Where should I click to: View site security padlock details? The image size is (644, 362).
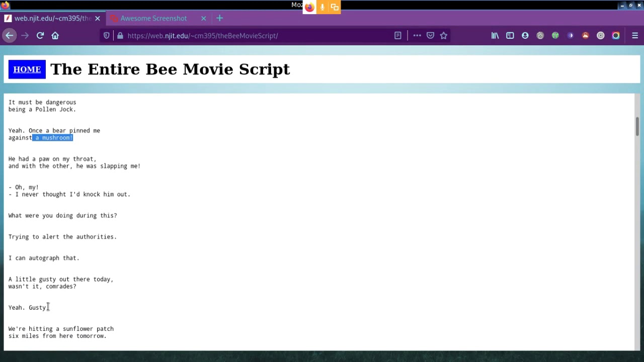click(x=120, y=36)
